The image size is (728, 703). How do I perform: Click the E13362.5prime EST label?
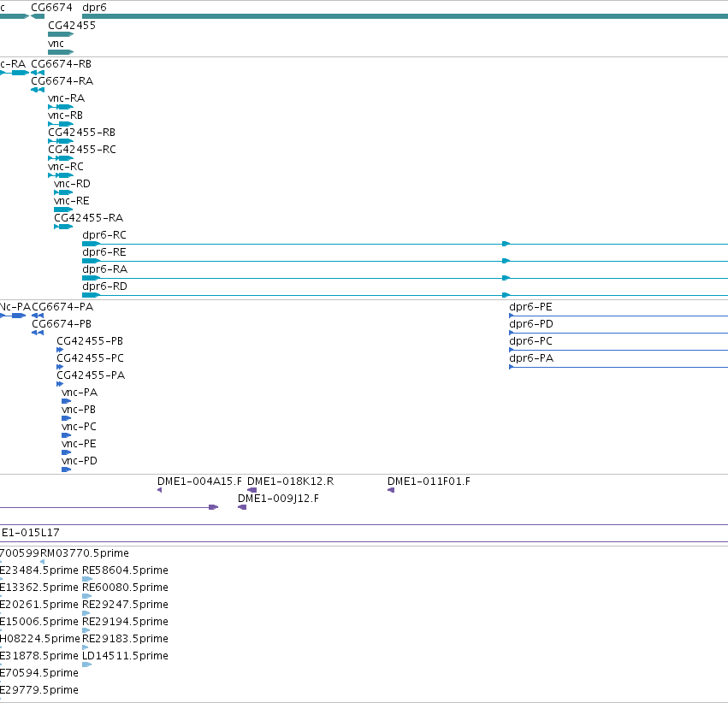point(39,588)
